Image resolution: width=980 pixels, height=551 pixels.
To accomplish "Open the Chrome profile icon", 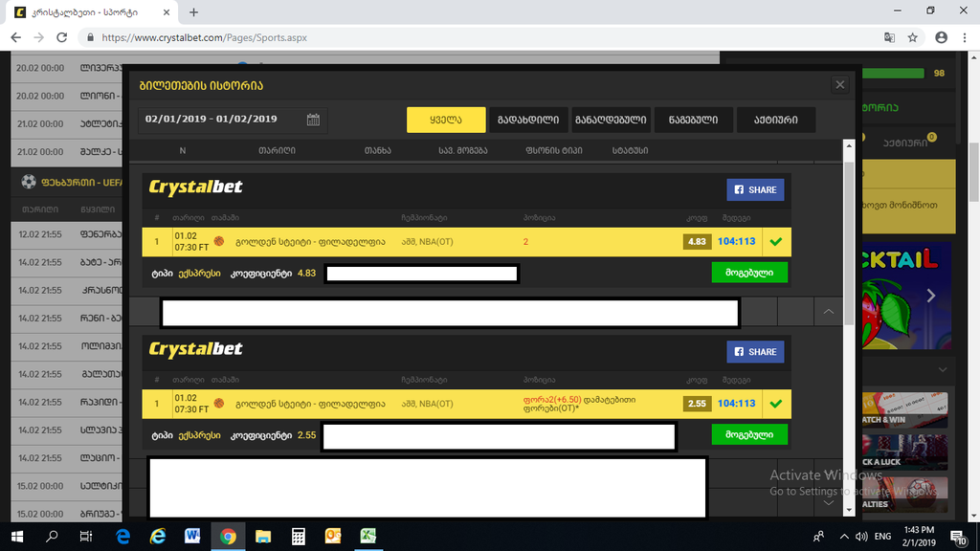I will (x=942, y=37).
